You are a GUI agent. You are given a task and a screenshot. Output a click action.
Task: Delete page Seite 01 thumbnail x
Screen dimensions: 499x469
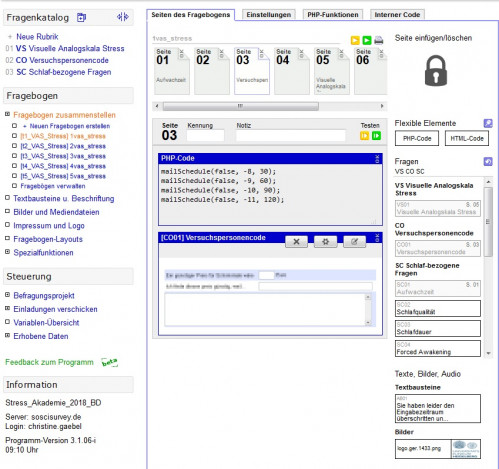click(x=181, y=51)
